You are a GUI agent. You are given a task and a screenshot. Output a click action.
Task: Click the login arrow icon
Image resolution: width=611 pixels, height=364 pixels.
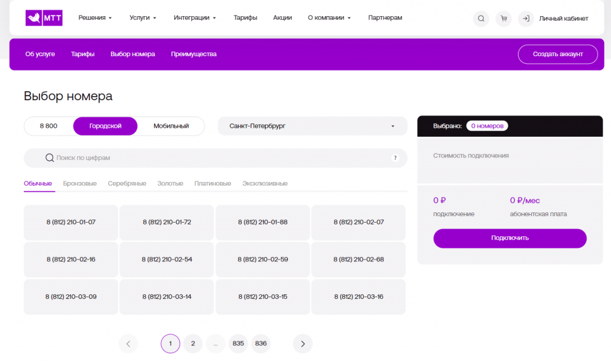526,18
